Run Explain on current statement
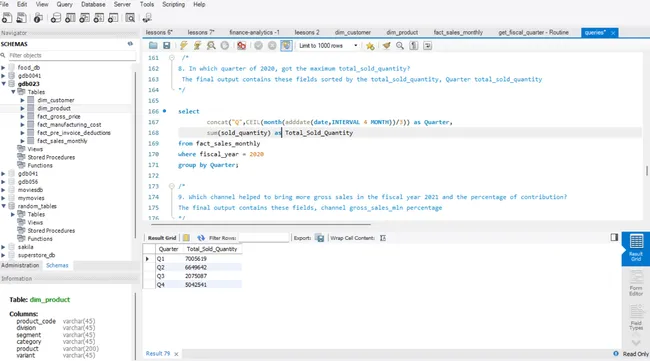The width and height of the screenshot is (650, 361). [x=211, y=46]
